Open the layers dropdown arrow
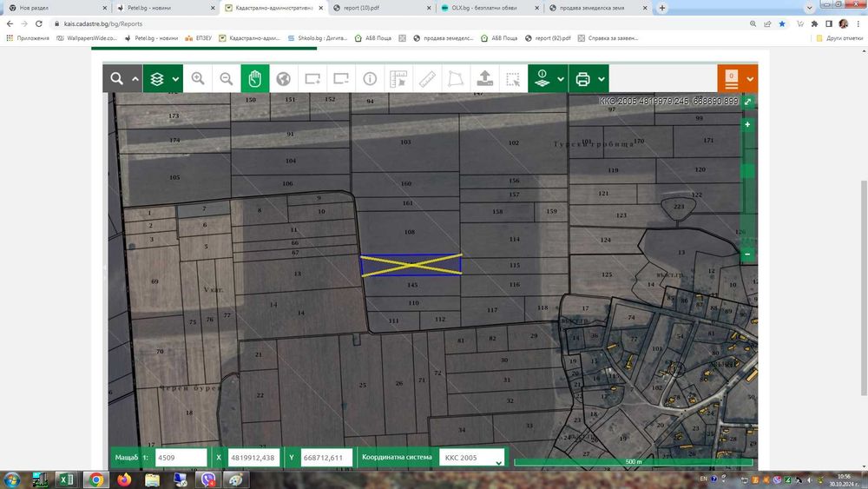 176,79
